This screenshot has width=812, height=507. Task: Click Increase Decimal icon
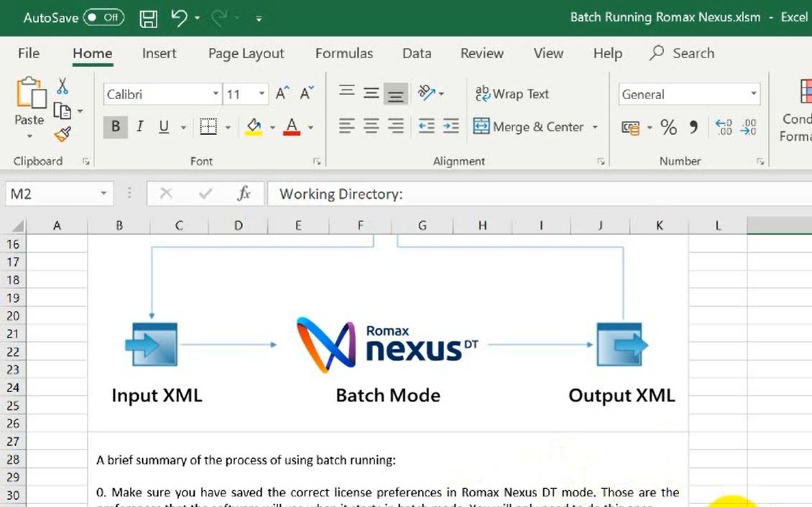pyautogui.click(x=724, y=127)
